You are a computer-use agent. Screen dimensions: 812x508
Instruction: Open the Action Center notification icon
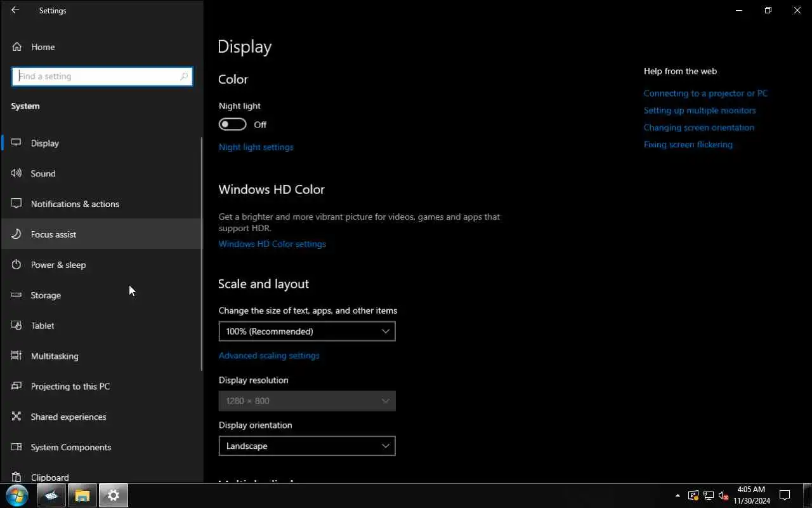[784, 495]
